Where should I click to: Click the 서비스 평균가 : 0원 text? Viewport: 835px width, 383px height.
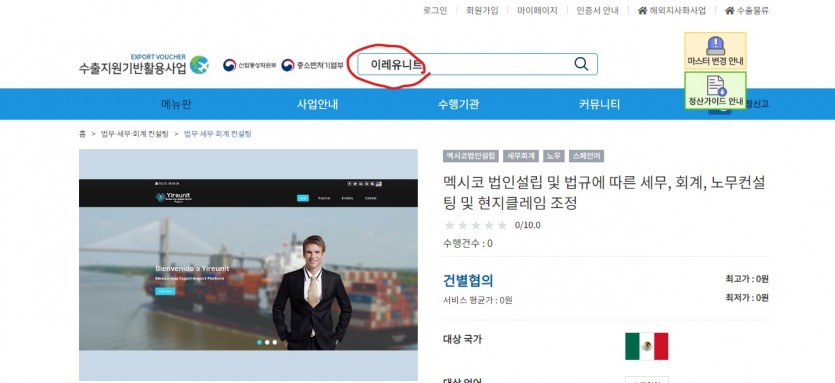[x=478, y=300]
